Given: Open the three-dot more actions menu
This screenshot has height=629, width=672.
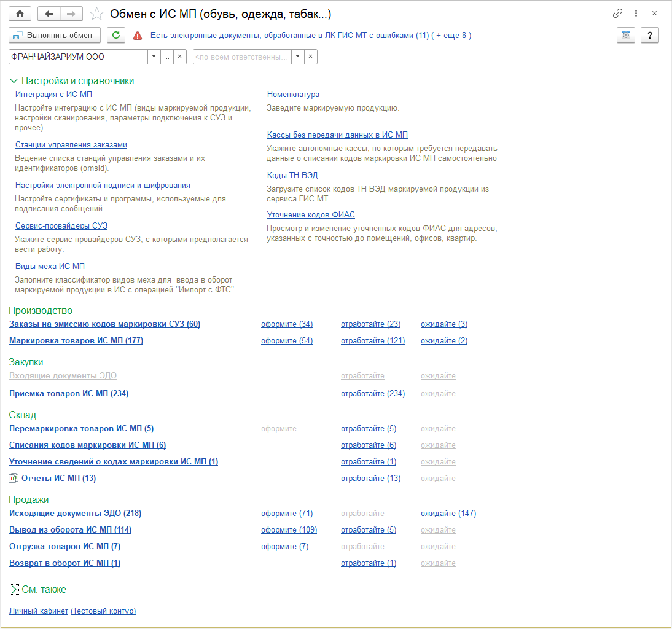Looking at the screenshot, I should tap(636, 14).
